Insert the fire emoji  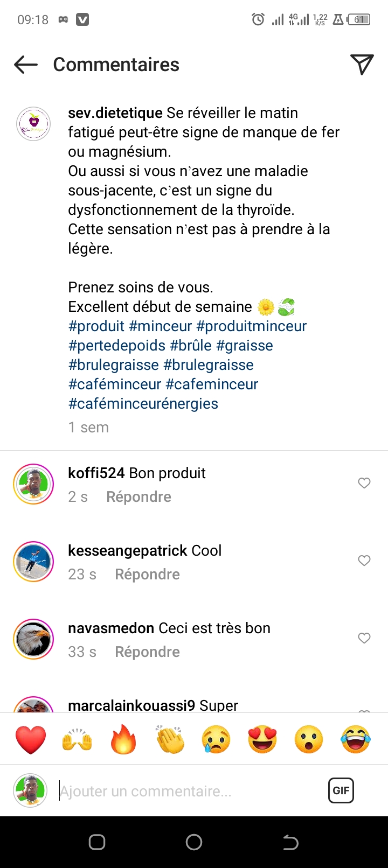point(123,739)
